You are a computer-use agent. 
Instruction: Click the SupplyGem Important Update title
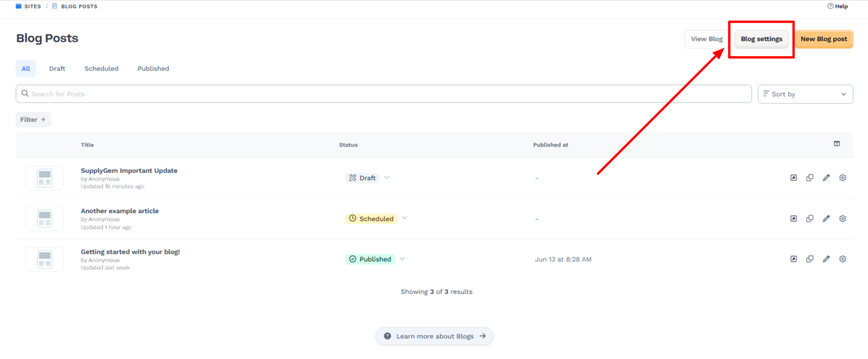[129, 170]
